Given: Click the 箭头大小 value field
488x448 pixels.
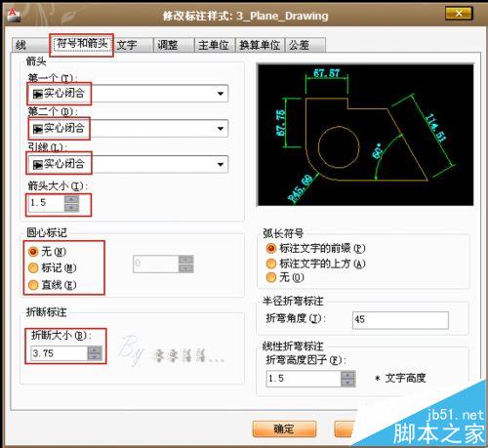Looking at the screenshot, I should point(46,203).
